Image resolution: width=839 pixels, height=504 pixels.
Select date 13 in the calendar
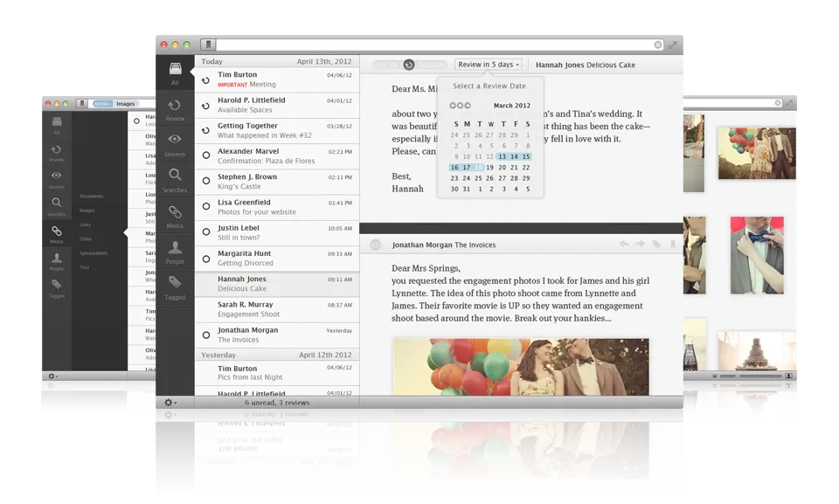[502, 156]
